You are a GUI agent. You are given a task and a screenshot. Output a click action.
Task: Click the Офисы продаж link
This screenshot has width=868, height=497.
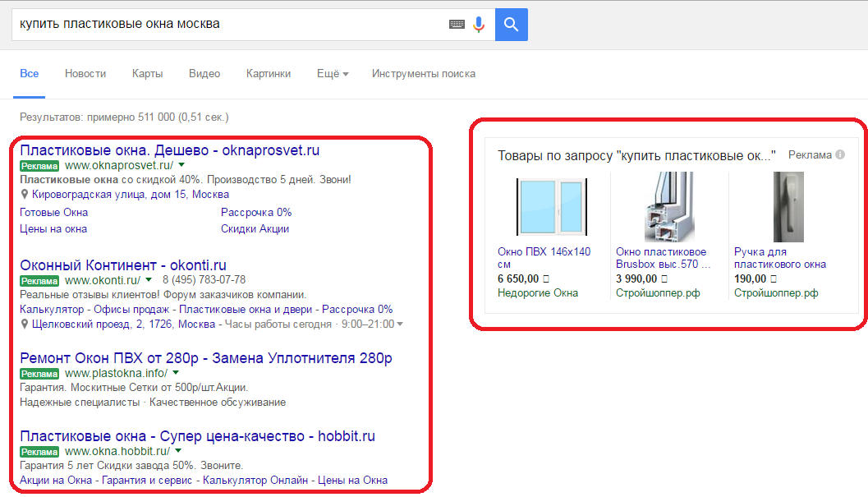click(x=131, y=309)
